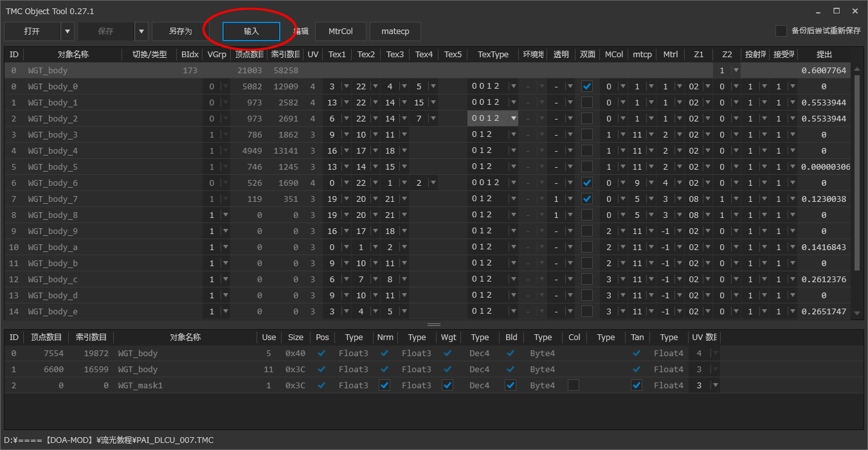Viewport: 868px width, 450px height.
Task: Toggle Bld checkbox in WGT_mask1 row
Action: [x=511, y=385]
